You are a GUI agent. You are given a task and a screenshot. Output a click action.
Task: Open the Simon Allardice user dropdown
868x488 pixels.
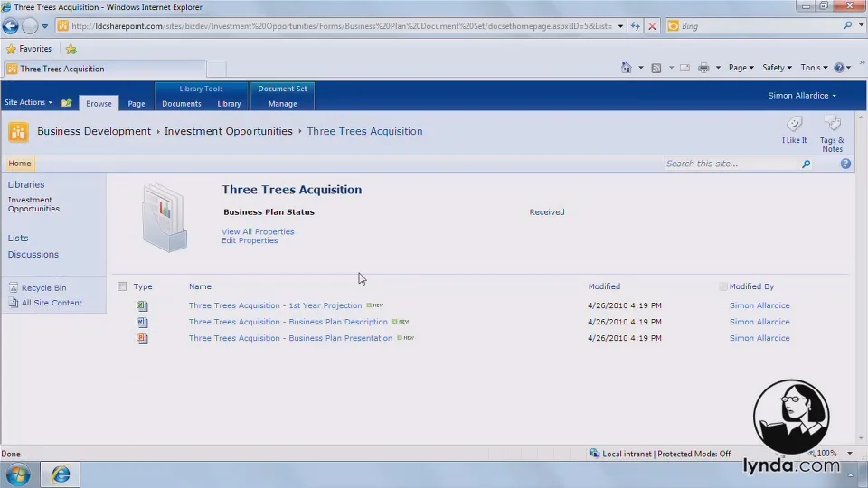click(802, 95)
